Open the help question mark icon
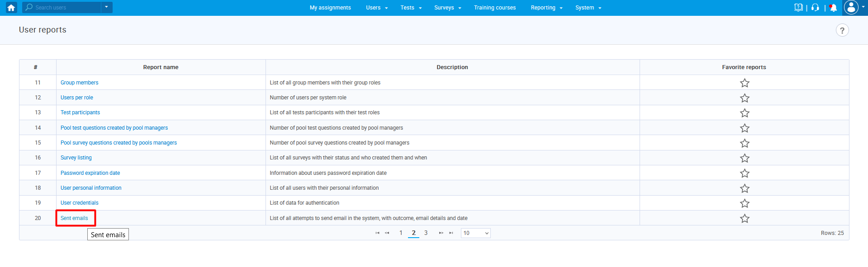This screenshot has width=868, height=267. coord(842,30)
